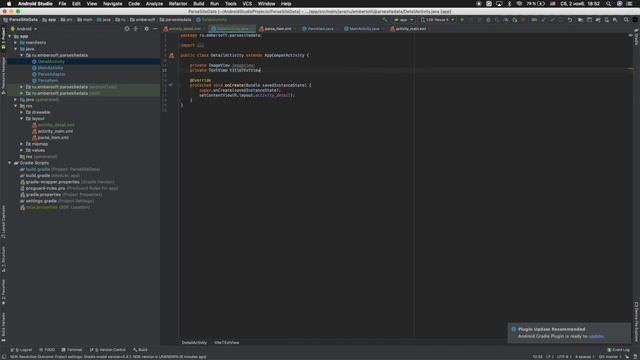The image size is (640, 360).
Task: Start debugging with the green bug icon
Action: [x=488, y=20]
